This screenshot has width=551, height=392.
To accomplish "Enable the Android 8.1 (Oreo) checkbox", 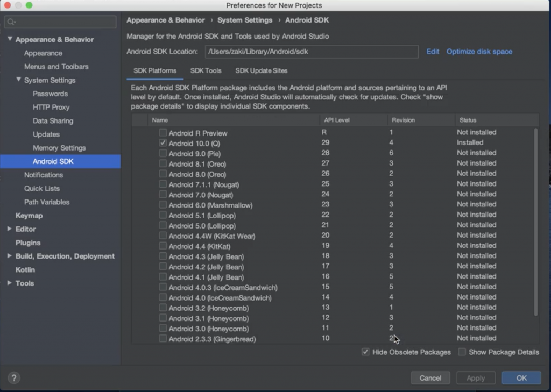I will click(163, 163).
